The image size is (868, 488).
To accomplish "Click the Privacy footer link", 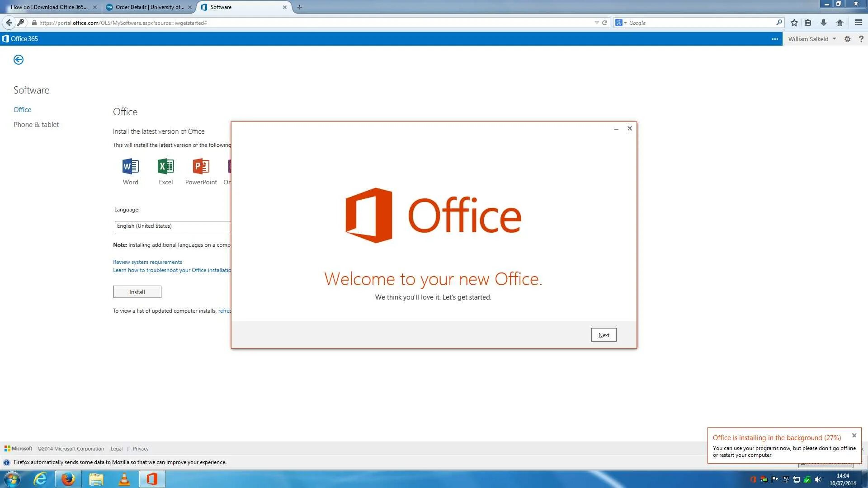I will click(x=141, y=449).
